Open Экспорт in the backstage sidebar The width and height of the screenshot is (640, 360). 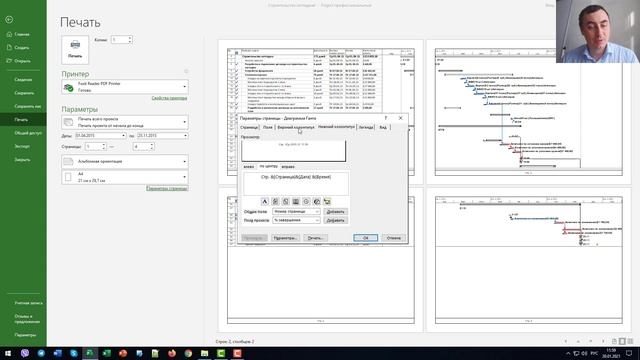pyautogui.click(x=22, y=146)
